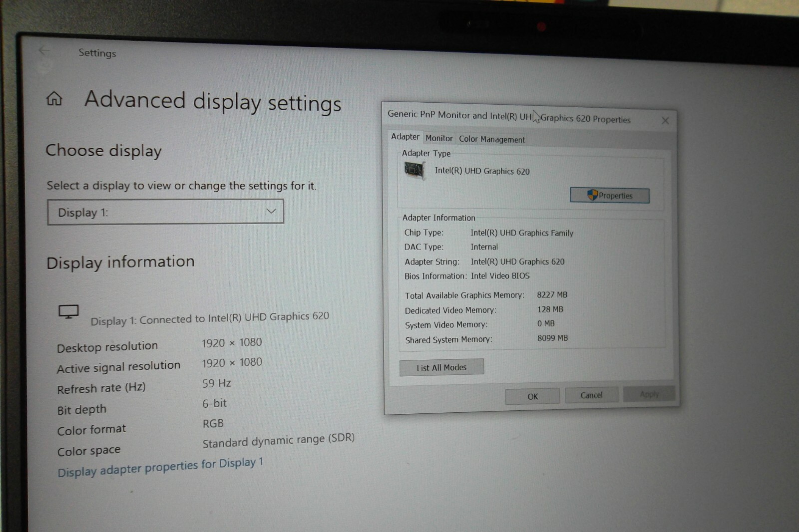Image resolution: width=799 pixels, height=532 pixels.
Task: Click the dialog title bar text
Action: tap(509, 117)
